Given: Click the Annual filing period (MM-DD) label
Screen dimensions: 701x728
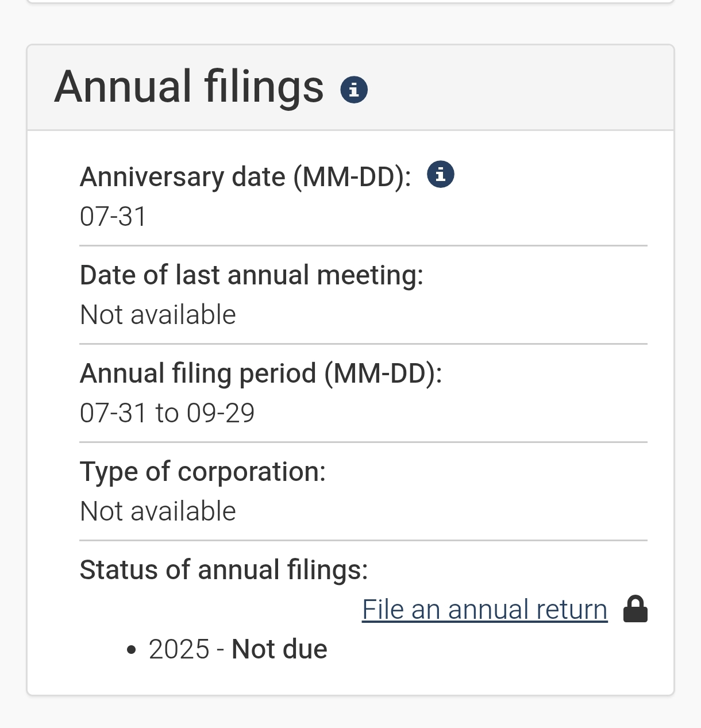Looking at the screenshot, I should tap(261, 373).
